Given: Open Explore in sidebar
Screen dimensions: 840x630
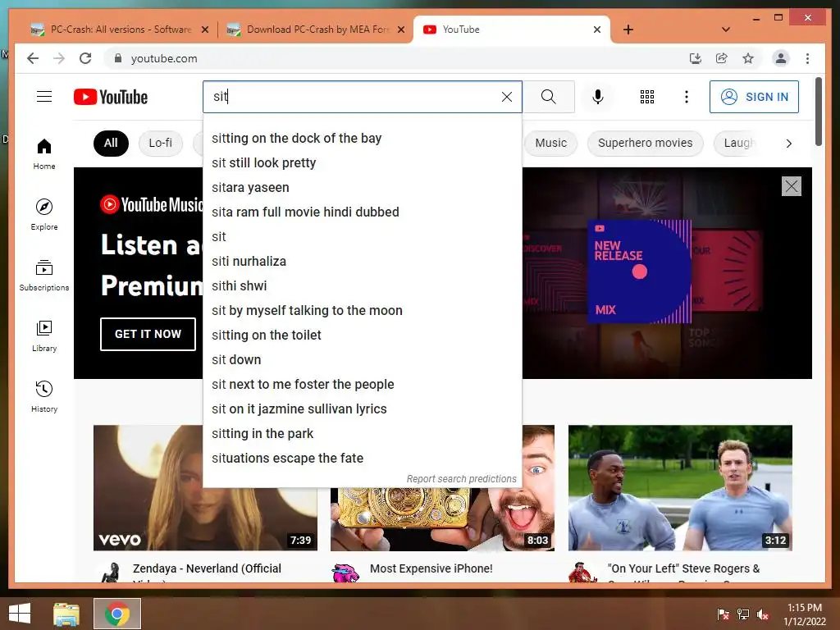Looking at the screenshot, I should (44, 215).
